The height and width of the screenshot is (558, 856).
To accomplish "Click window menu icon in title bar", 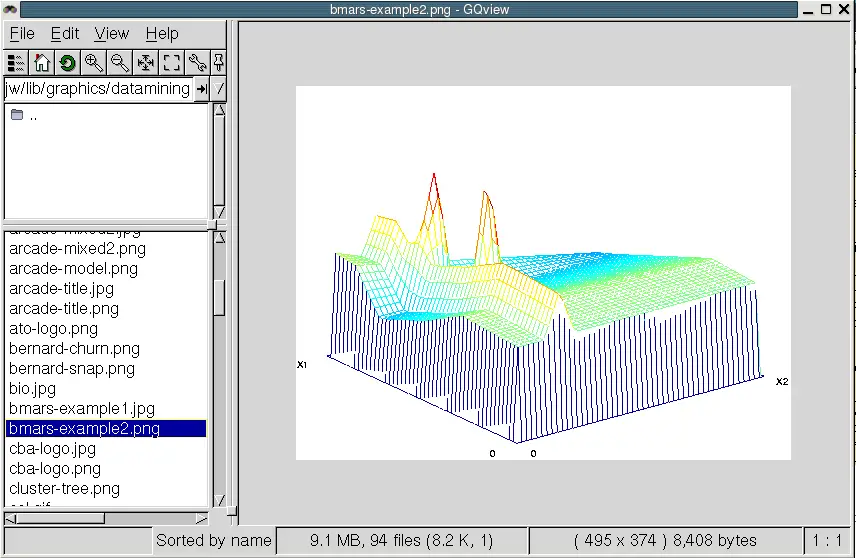I will coord(10,9).
